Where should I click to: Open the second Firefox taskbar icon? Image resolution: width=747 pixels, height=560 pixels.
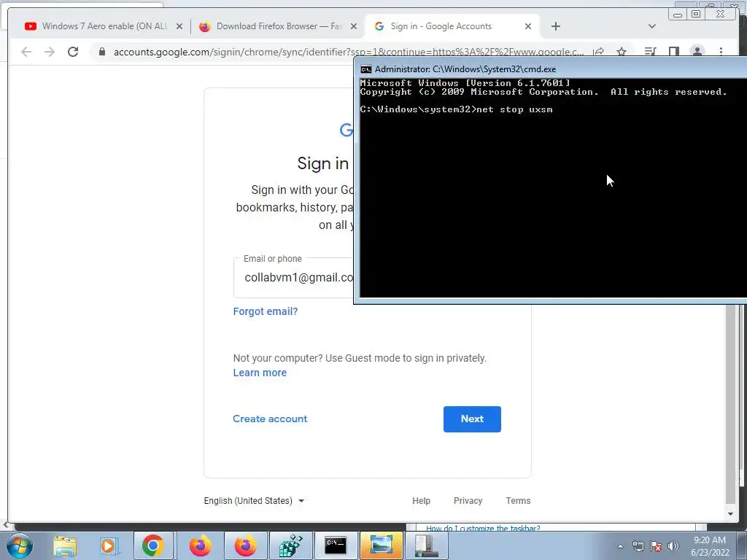pos(245,545)
